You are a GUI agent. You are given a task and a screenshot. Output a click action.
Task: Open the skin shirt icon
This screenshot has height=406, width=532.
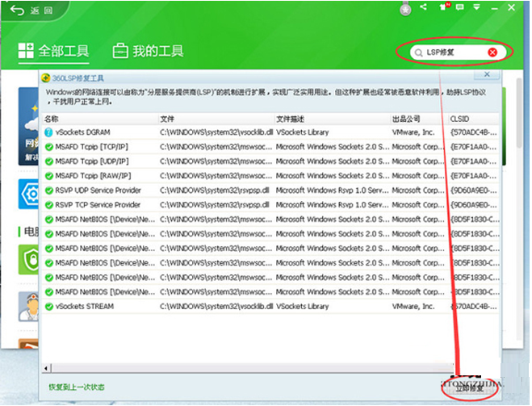444,6
